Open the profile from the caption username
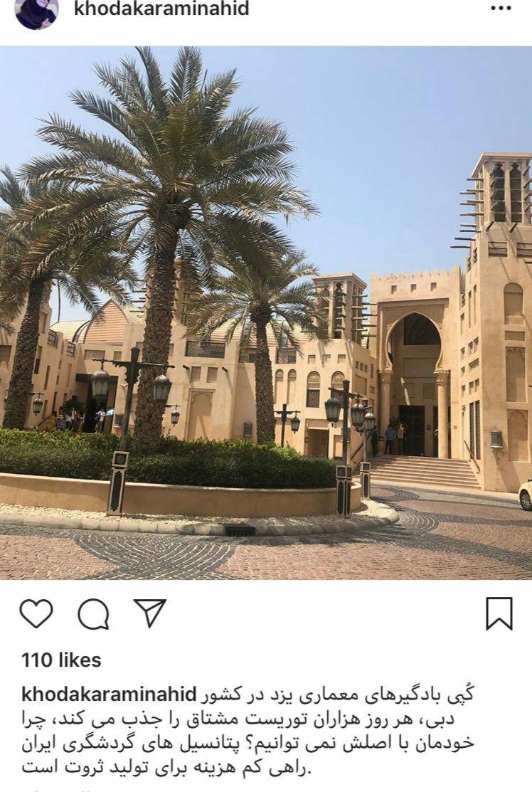The image size is (532, 792). click(x=109, y=694)
